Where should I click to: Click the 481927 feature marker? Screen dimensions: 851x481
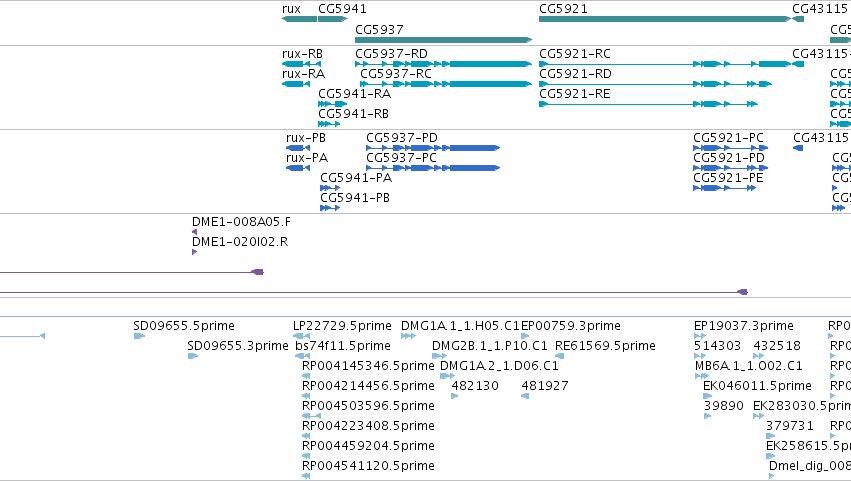tap(525, 396)
